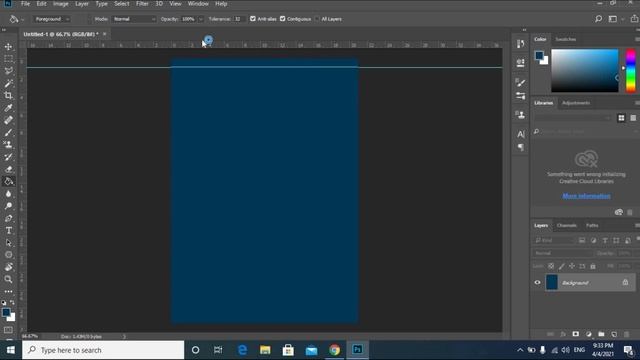Select the Ellipse shape tool
The height and width of the screenshot is (360, 640).
coord(8,255)
